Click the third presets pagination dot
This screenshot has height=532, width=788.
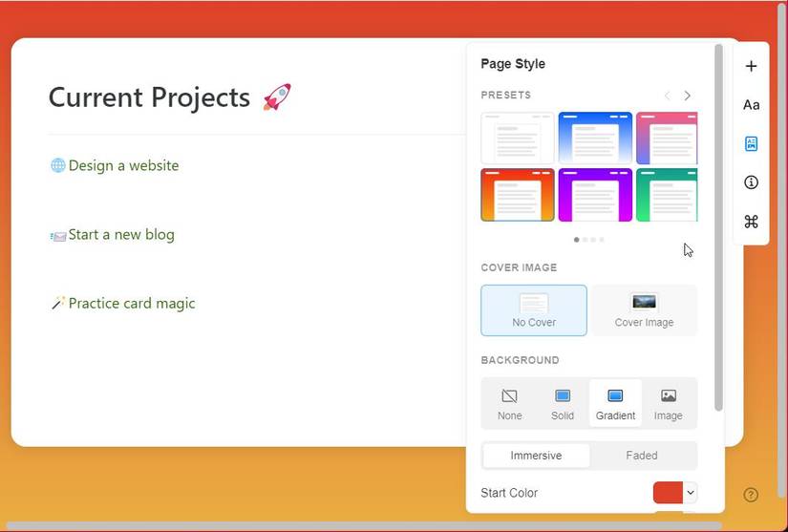[593, 240]
